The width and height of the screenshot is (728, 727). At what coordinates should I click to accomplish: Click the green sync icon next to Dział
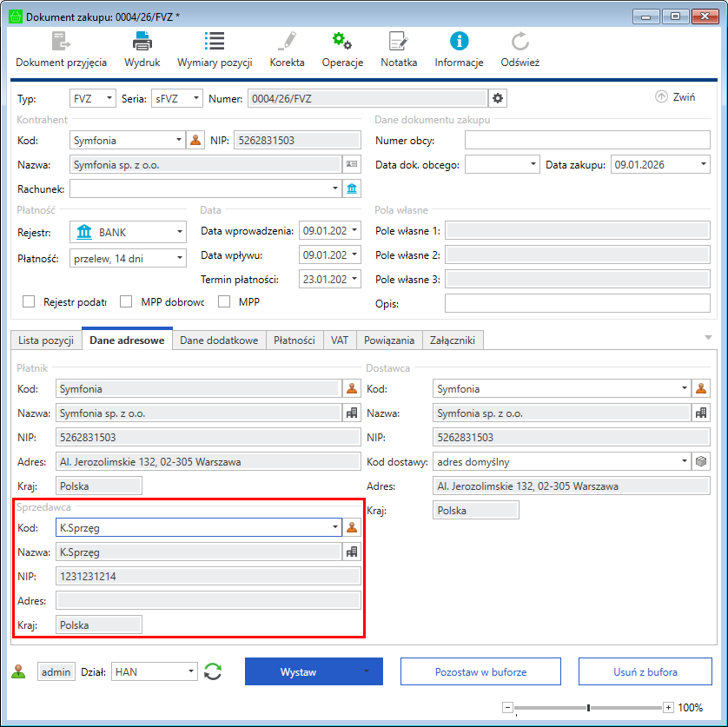(x=213, y=671)
